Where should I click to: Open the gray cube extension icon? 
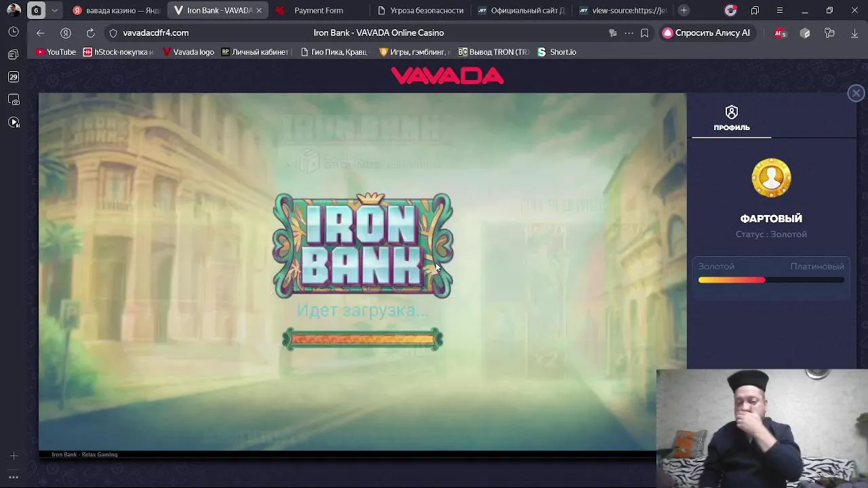coord(805,33)
